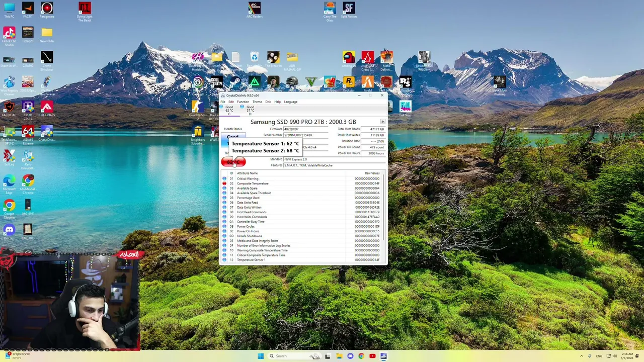The width and height of the screenshot is (644, 362).
Task: Select the Rockstar Games launcher icon
Action: coord(349,84)
